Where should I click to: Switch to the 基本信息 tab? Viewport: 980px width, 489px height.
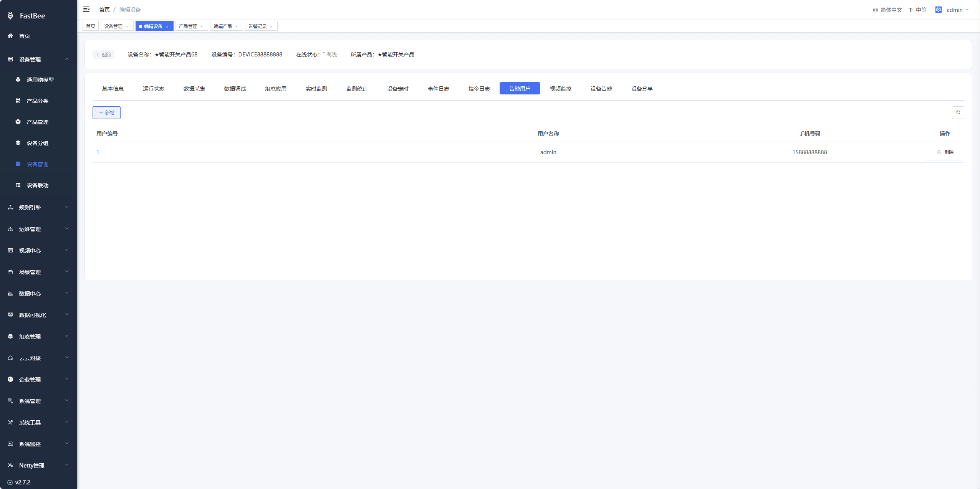click(113, 89)
